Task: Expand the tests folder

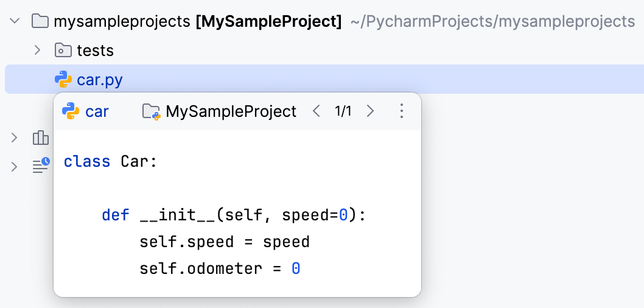Action: [37, 50]
